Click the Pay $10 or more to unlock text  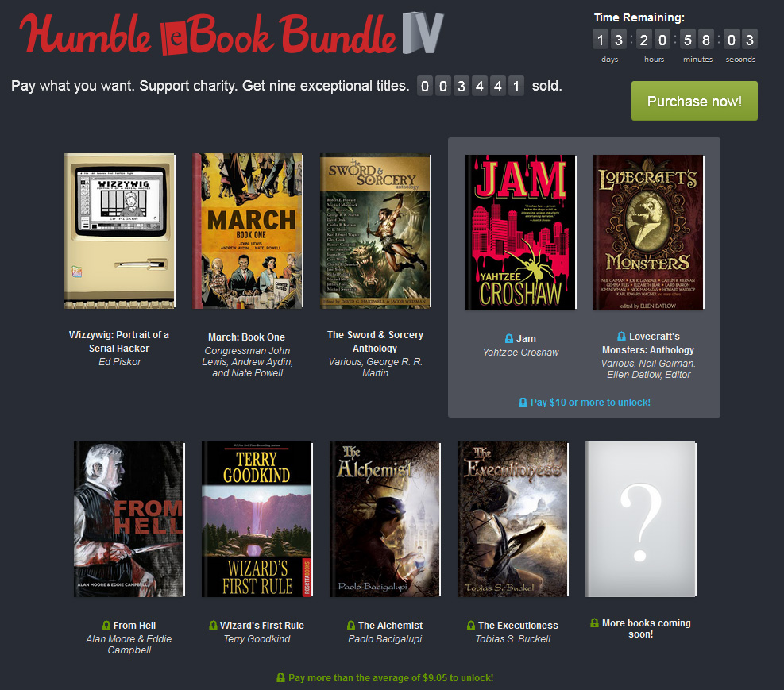pos(590,403)
